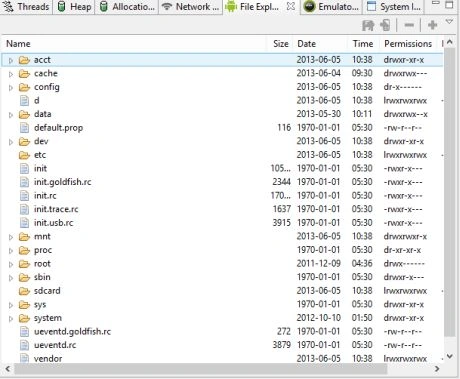Minimize the panel view
This screenshot has height=379, width=460.
[x=436, y=3]
